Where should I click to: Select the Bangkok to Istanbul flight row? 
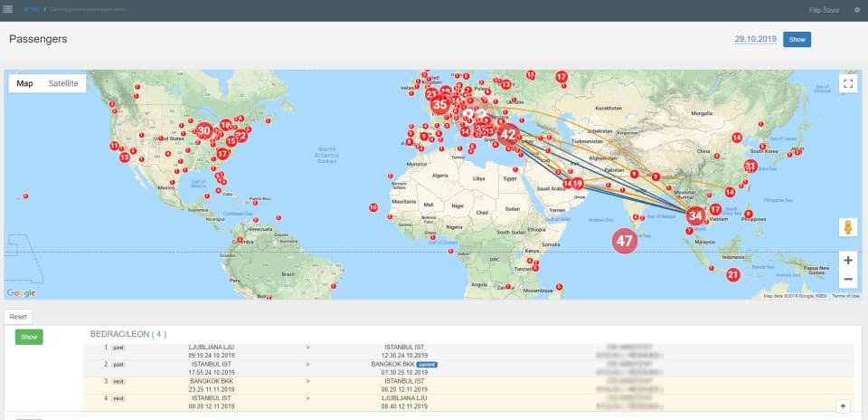coord(307,383)
